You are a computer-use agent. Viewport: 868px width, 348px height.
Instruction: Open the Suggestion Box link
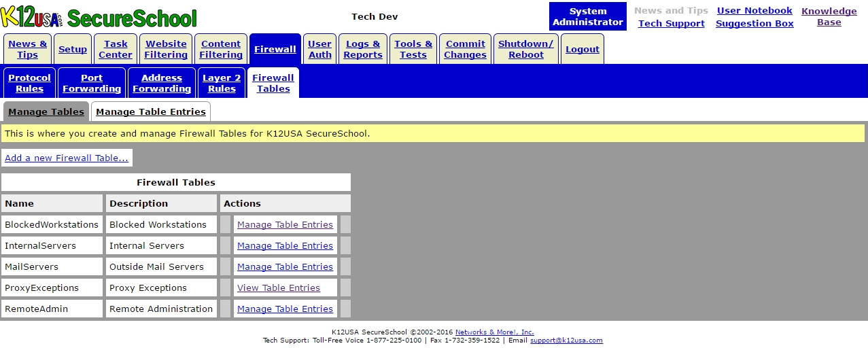click(754, 23)
